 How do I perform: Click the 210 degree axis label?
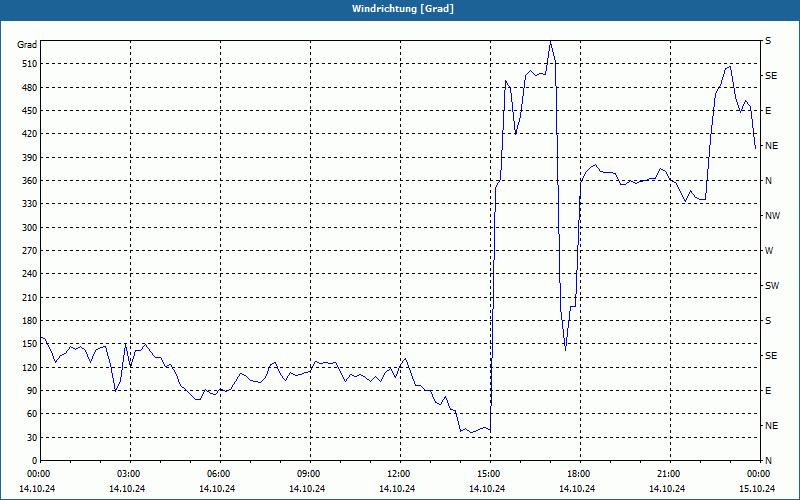(30, 297)
